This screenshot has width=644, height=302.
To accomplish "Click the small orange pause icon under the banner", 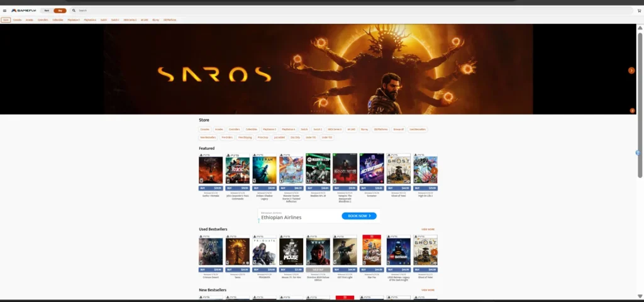I will click(x=633, y=111).
